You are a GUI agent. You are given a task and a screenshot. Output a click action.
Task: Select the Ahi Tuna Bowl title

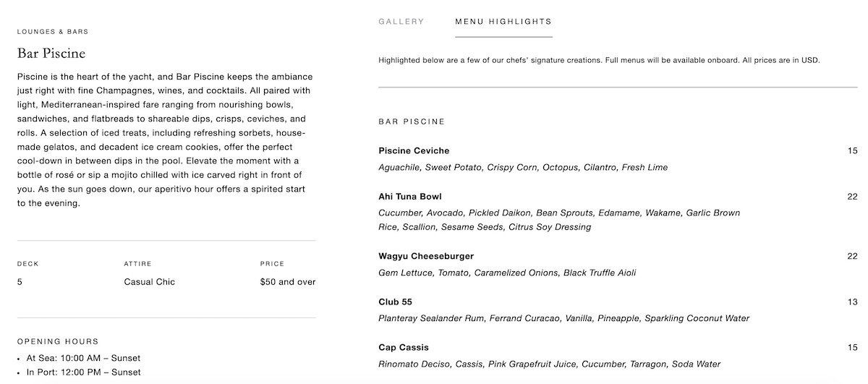coord(409,196)
